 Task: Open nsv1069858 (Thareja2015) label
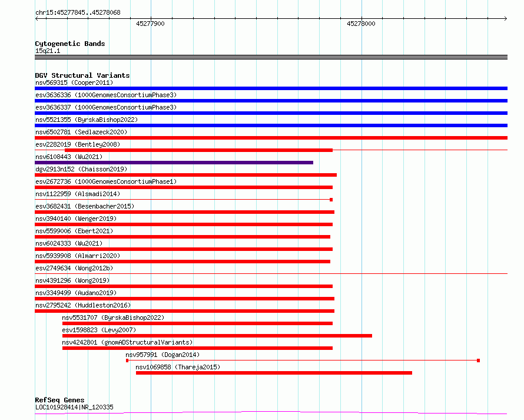pos(178,367)
